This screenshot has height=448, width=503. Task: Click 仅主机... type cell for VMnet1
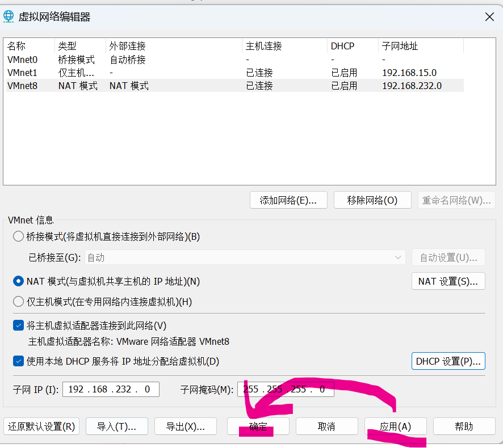76,73
